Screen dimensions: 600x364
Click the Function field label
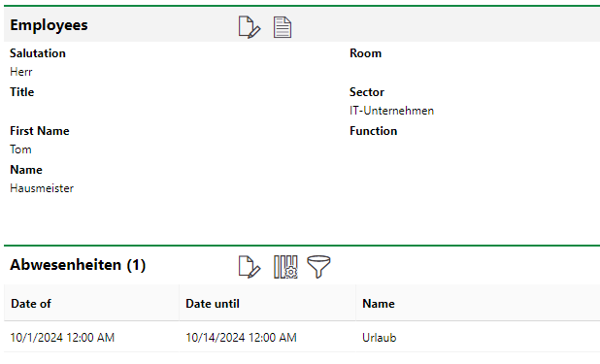click(x=374, y=131)
